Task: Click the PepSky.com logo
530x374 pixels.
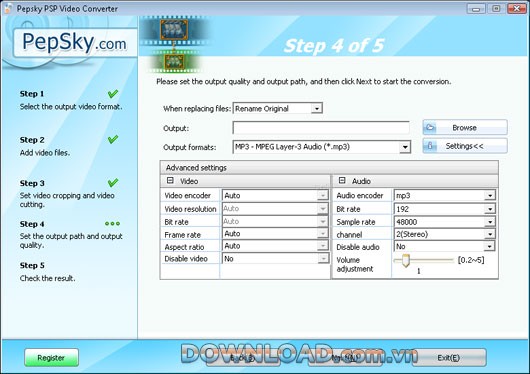Action: [x=74, y=43]
